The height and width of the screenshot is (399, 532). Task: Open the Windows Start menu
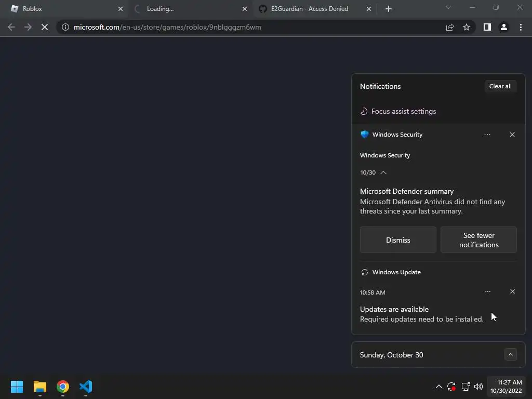point(17,387)
